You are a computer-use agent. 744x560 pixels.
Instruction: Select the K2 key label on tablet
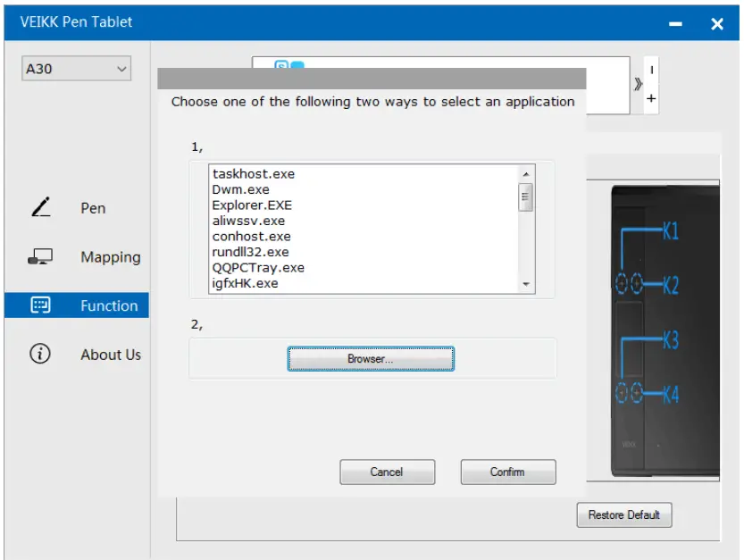[x=670, y=285]
